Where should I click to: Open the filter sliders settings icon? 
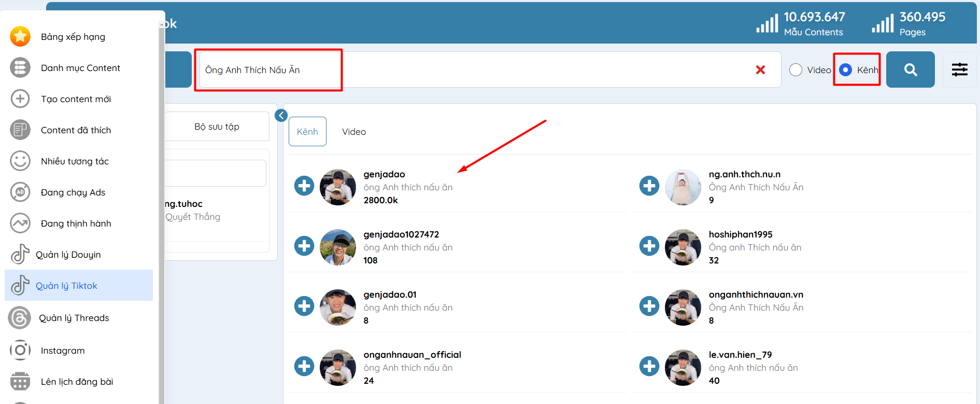pyautogui.click(x=959, y=69)
